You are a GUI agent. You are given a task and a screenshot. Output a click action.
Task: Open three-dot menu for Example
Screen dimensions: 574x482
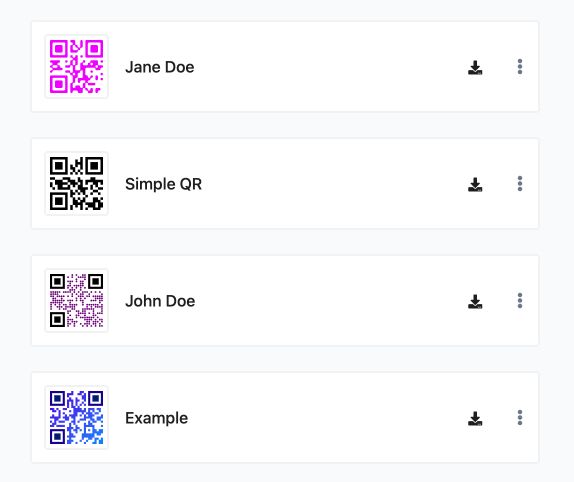tap(520, 418)
